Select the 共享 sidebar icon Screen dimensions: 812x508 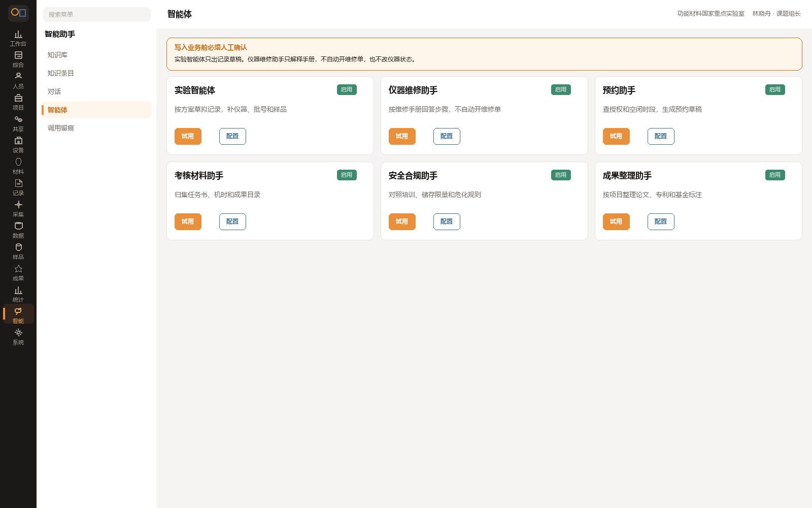[x=18, y=123]
